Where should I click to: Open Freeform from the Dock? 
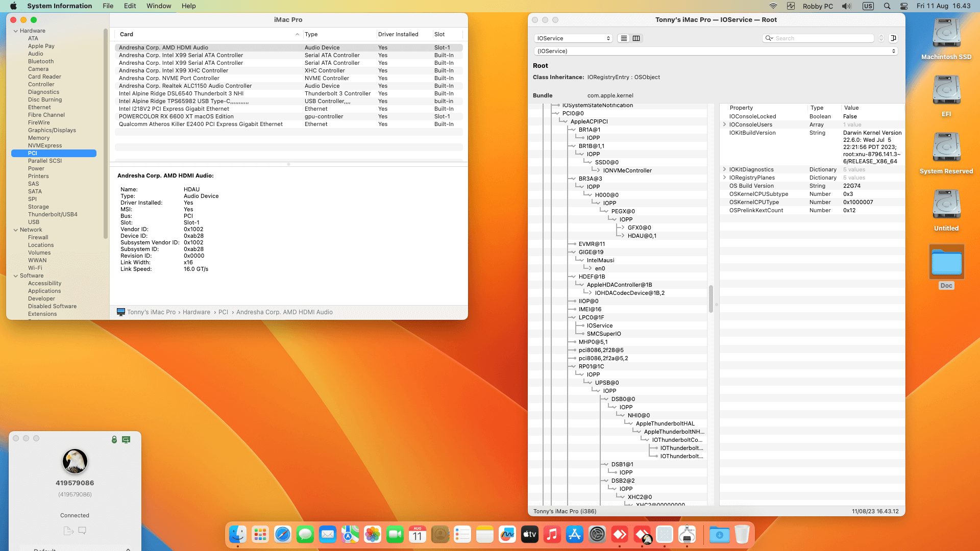point(507,534)
